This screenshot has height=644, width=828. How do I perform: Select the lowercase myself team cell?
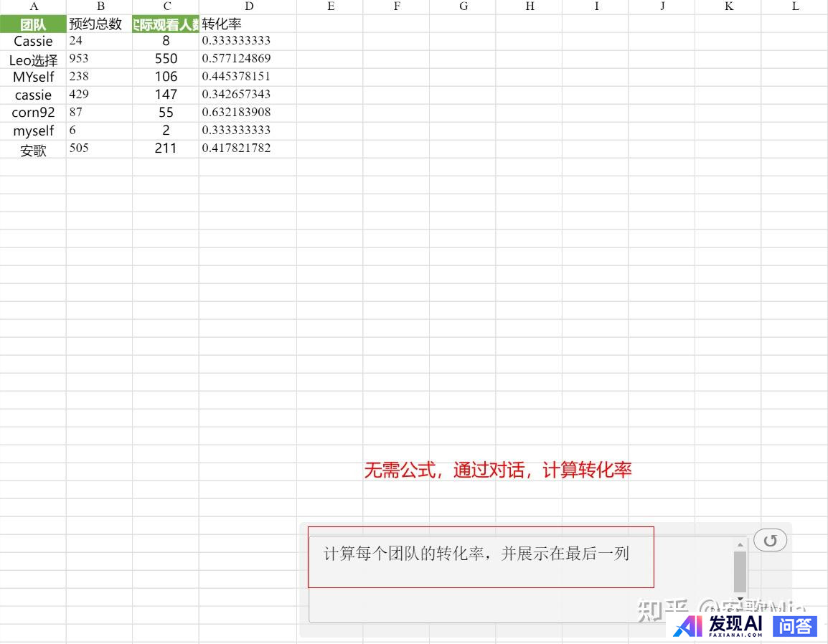(x=33, y=131)
